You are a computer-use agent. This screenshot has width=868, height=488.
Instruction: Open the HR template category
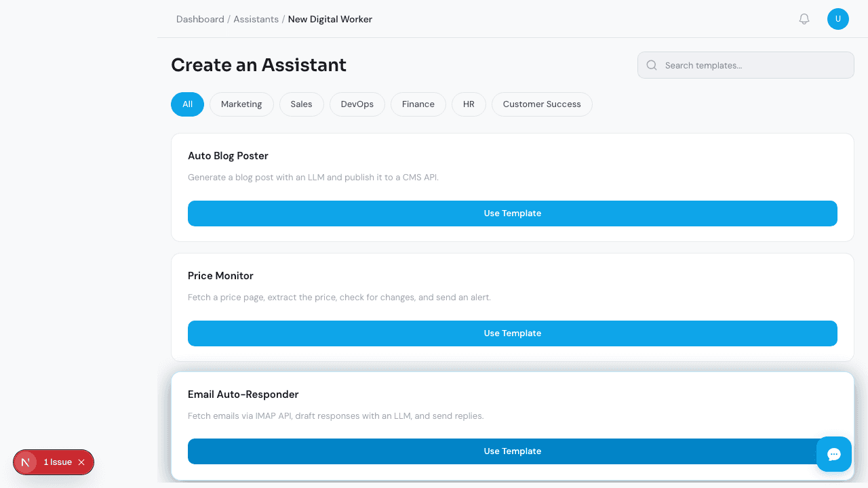pyautogui.click(x=469, y=104)
